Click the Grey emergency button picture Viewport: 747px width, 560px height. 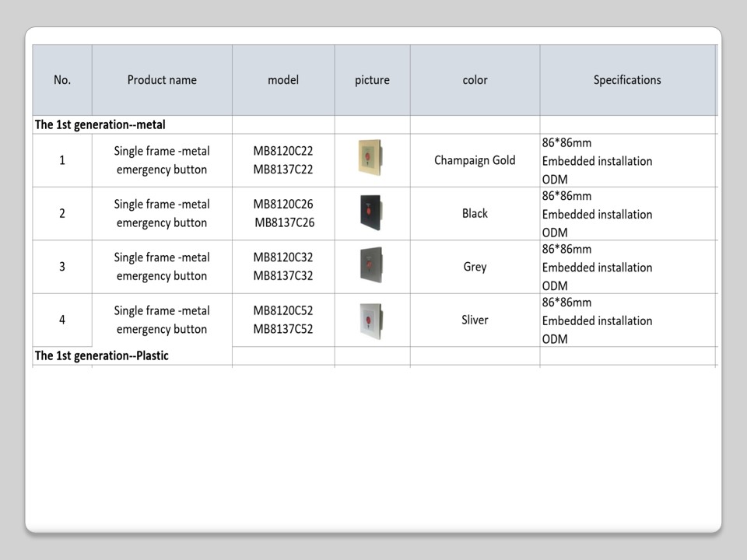pos(371,265)
